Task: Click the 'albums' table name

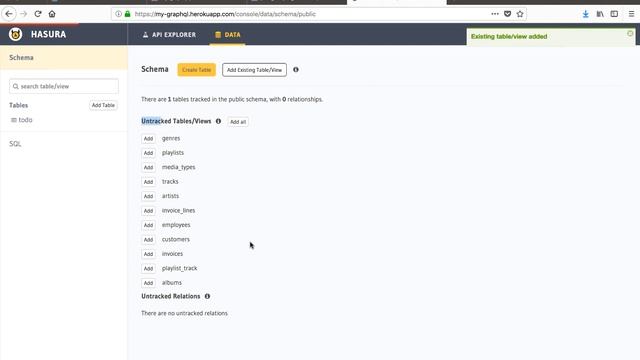Action: click(172, 282)
